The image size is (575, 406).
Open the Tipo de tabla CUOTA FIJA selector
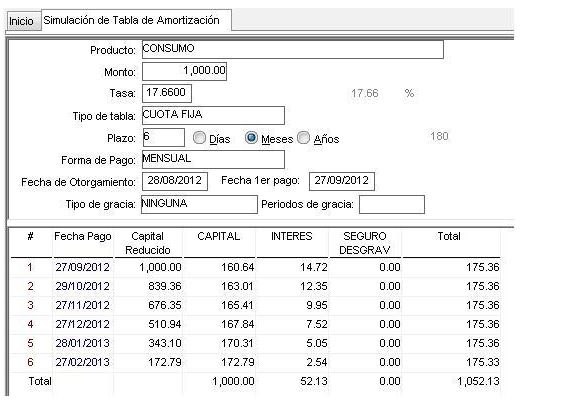213,116
